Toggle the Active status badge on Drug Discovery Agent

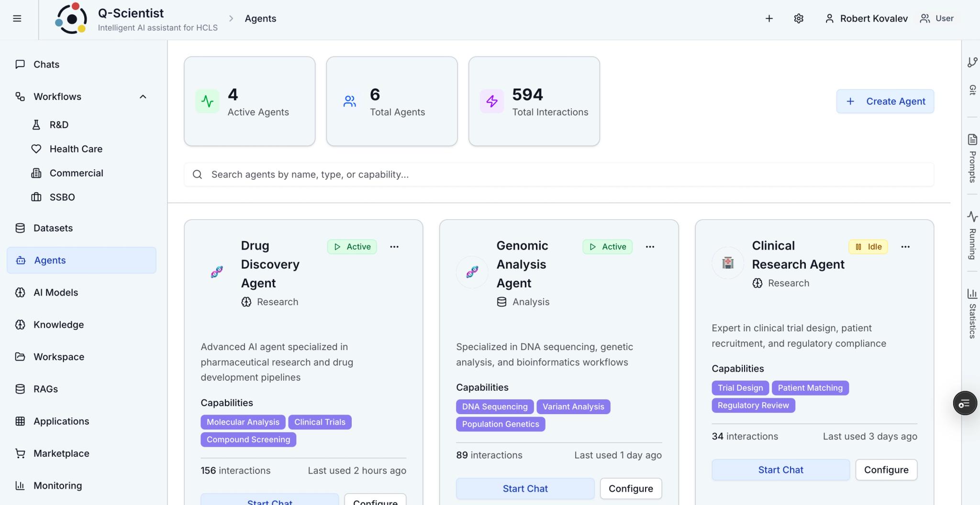(x=352, y=246)
